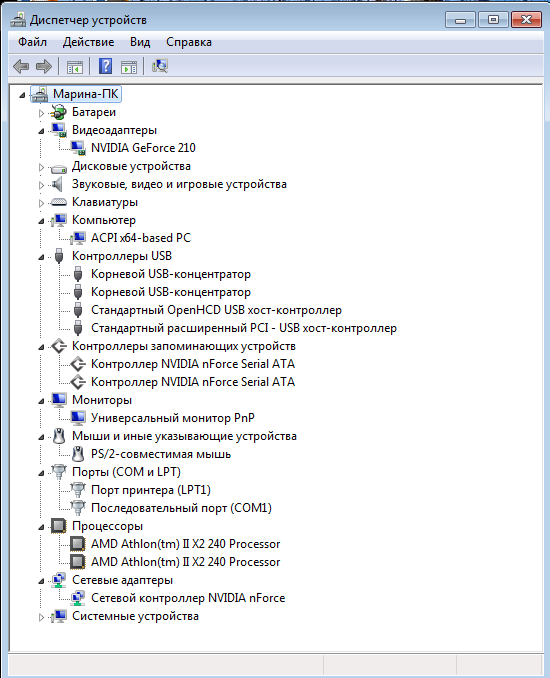Collapse the Марина-ПК root node
The width and height of the screenshot is (550, 678).
tap(22, 95)
